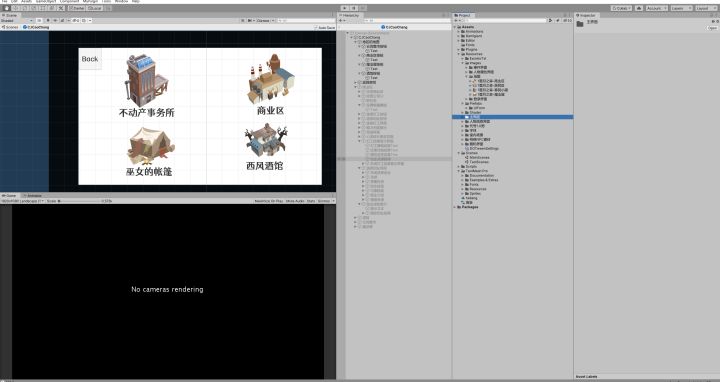Open the Game view Gizmos dropdown
Viewport: 720px width, 382px height.
click(x=326, y=201)
